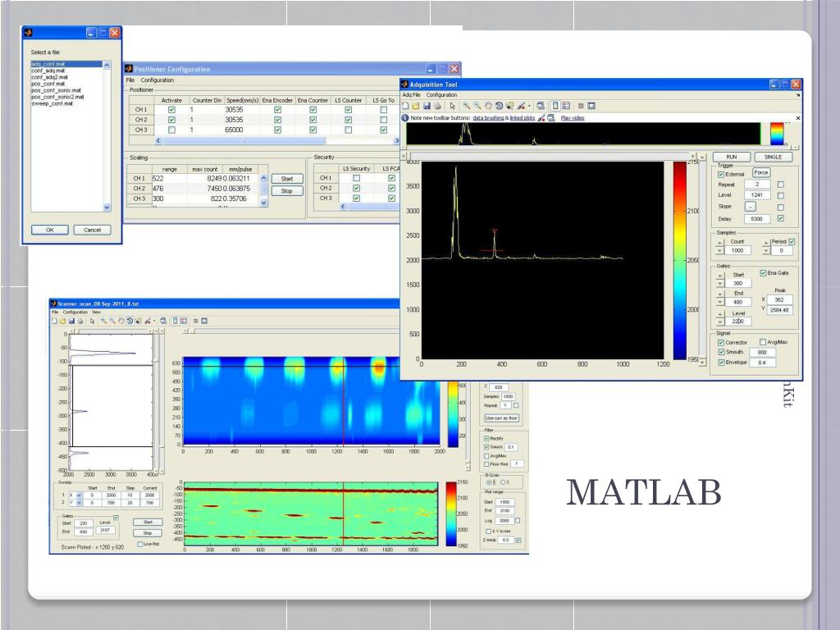Open Y axis dropdown in Sweep row 2
Viewport: 840px width, 630px height.
[80, 503]
